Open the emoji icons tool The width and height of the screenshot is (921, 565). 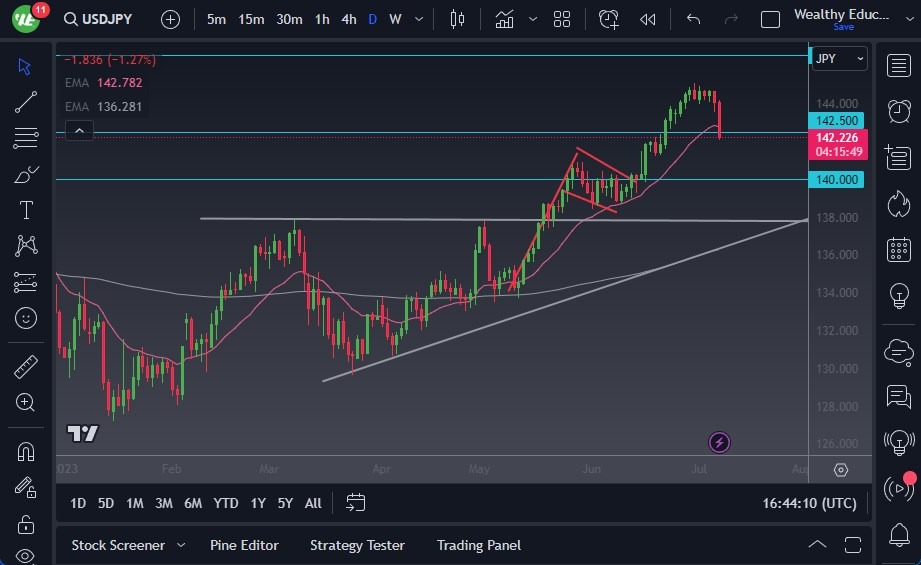[x=26, y=318]
